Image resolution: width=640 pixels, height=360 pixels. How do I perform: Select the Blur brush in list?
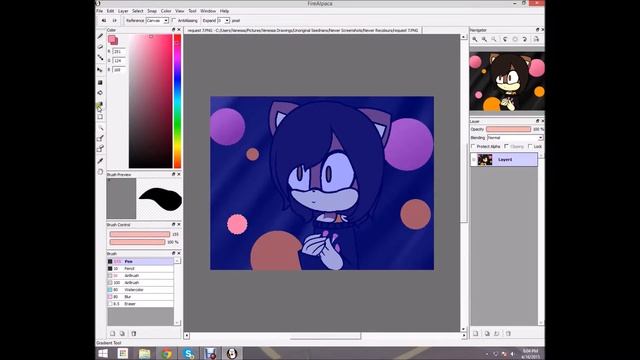(140, 297)
